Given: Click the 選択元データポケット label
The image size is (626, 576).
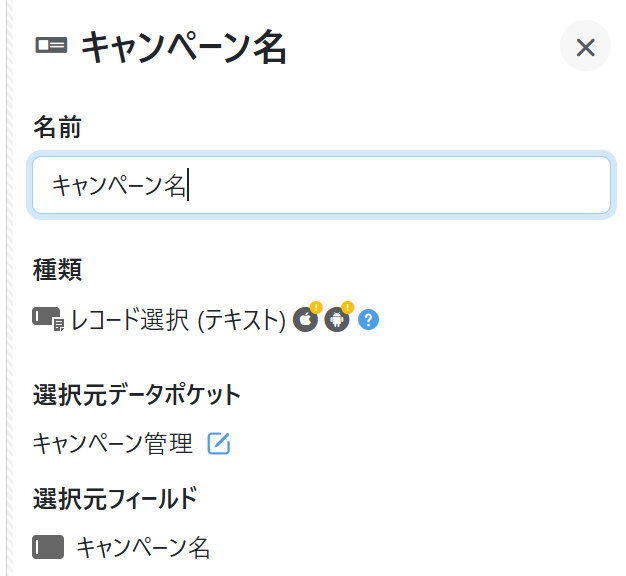Looking at the screenshot, I should (x=137, y=394).
